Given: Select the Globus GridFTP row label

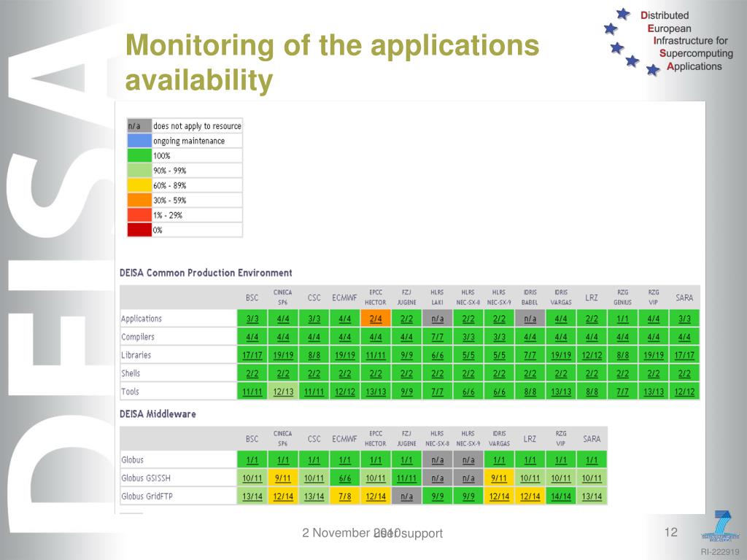Looking at the screenshot, I should 147,497.
